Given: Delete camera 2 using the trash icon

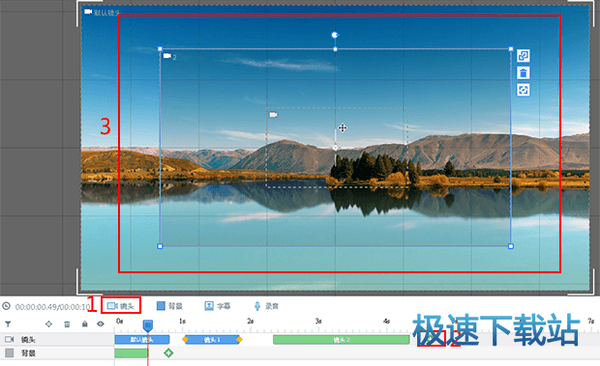Looking at the screenshot, I should pyautogui.click(x=523, y=73).
